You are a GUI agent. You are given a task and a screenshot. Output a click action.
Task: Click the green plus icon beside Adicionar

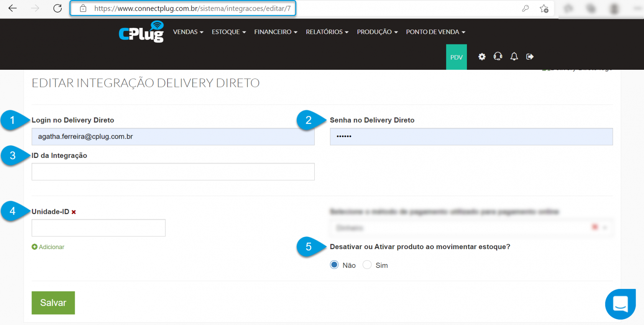[34, 247]
